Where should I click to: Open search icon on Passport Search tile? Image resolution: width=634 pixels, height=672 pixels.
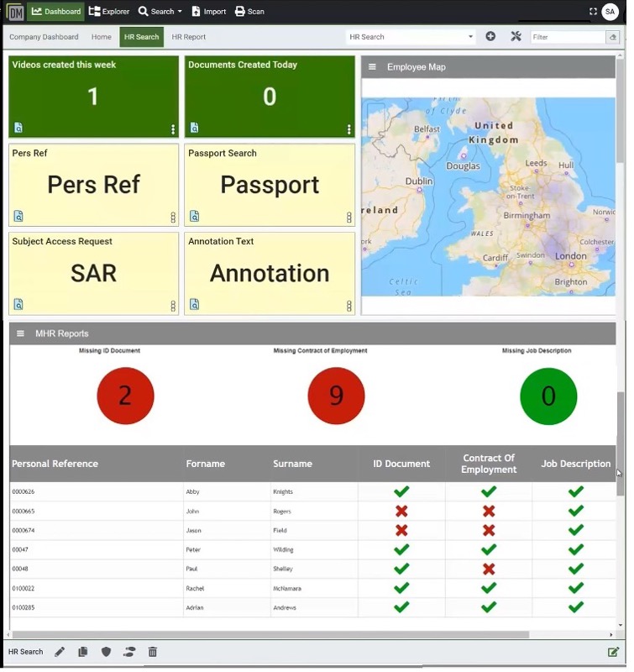pyautogui.click(x=195, y=216)
